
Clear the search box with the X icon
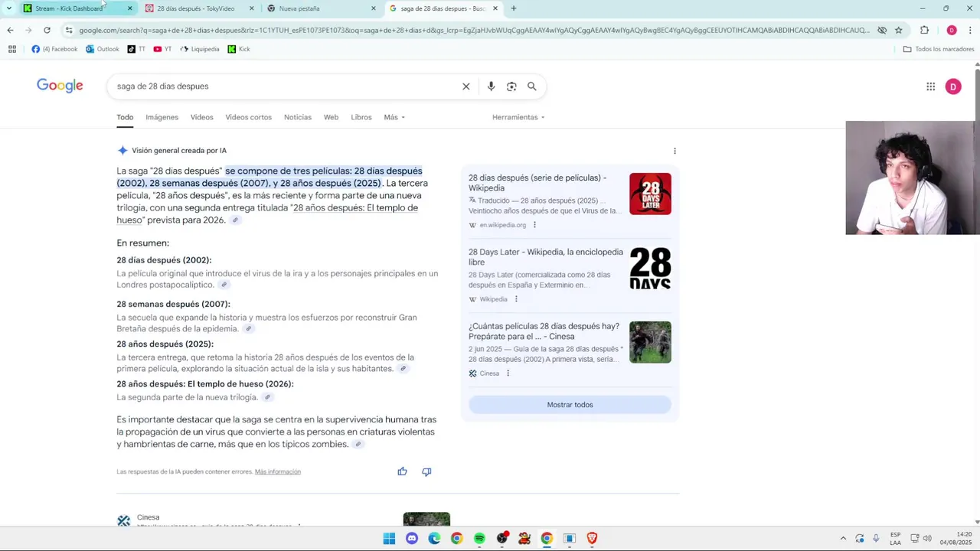coord(465,86)
